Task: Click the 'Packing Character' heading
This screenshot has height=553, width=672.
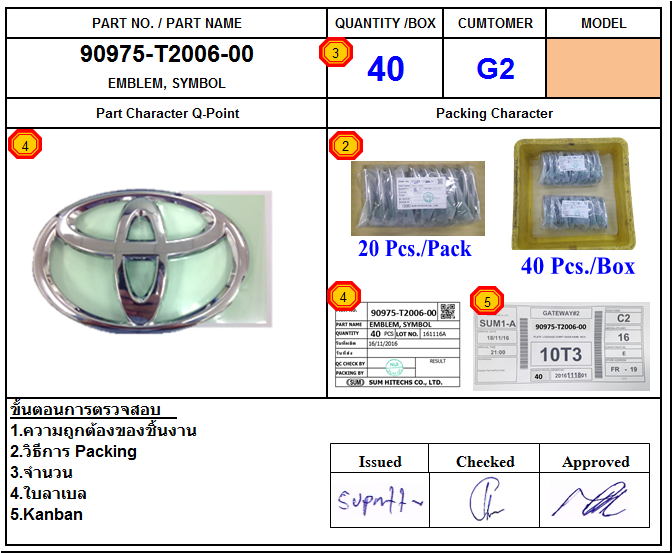Action: (495, 113)
